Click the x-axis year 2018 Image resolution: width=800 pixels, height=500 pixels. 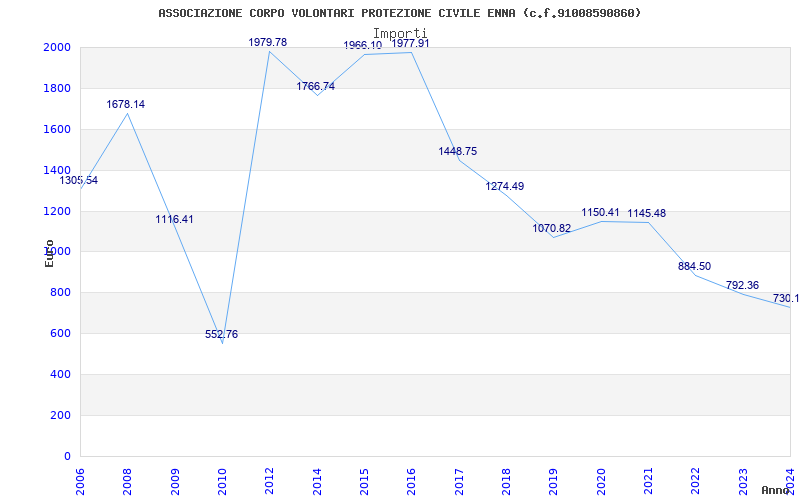(506, 482)
